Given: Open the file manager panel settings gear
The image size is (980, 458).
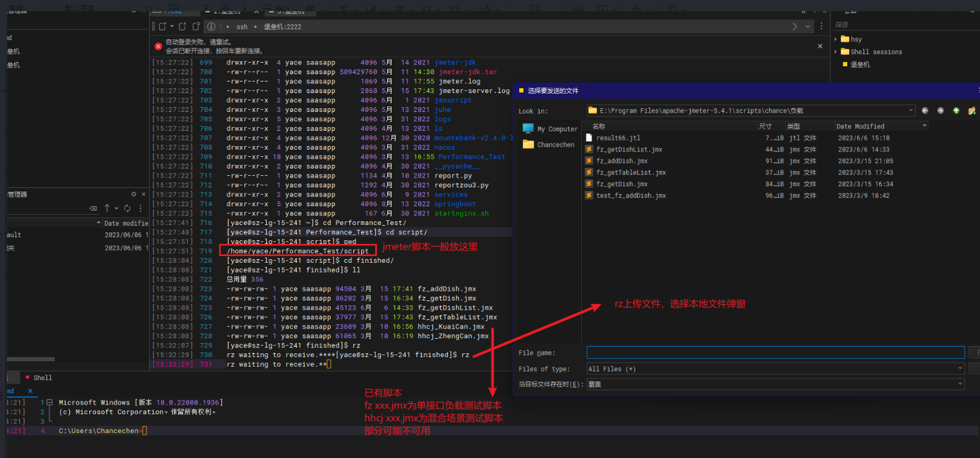Looking at the screenshot, I should 134,194.
